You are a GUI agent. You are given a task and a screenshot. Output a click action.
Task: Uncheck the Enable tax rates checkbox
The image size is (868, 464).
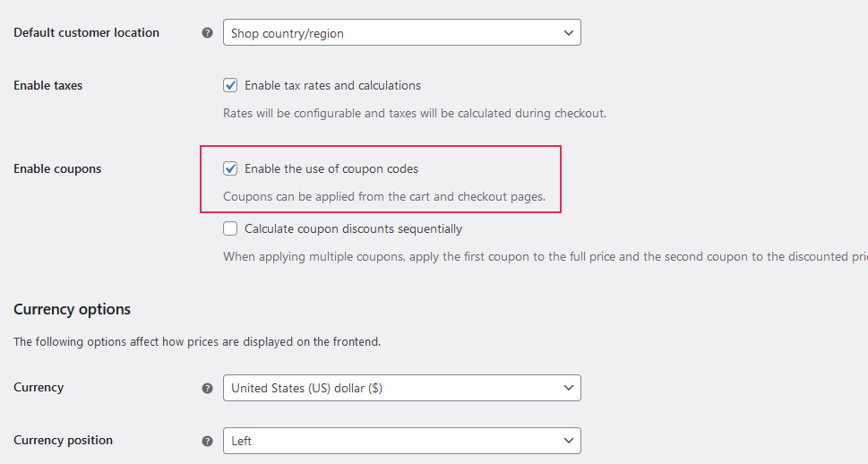tap(231, 86)
